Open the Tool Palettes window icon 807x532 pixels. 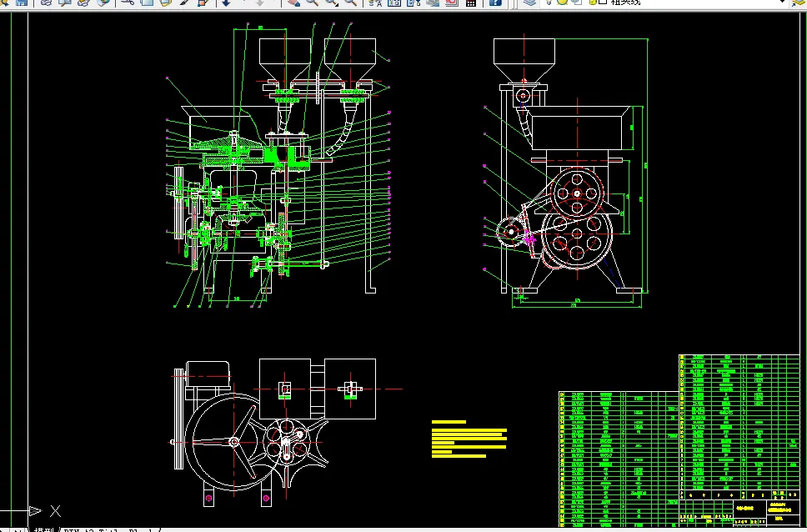click(x=414, y=3)
